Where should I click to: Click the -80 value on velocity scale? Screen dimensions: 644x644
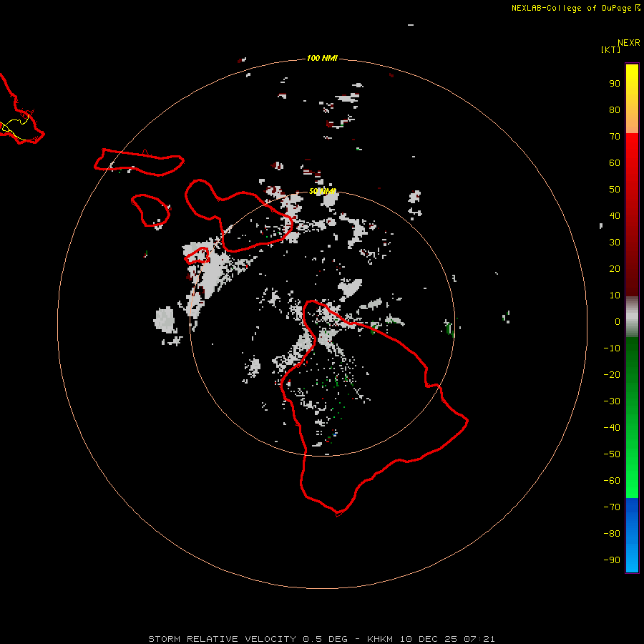point(612,534)
